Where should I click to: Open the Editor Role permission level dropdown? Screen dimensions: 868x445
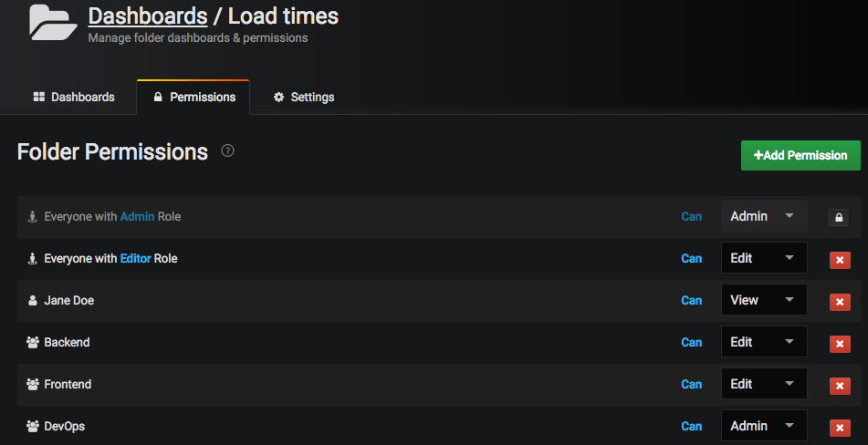click(x=764, y=258)
